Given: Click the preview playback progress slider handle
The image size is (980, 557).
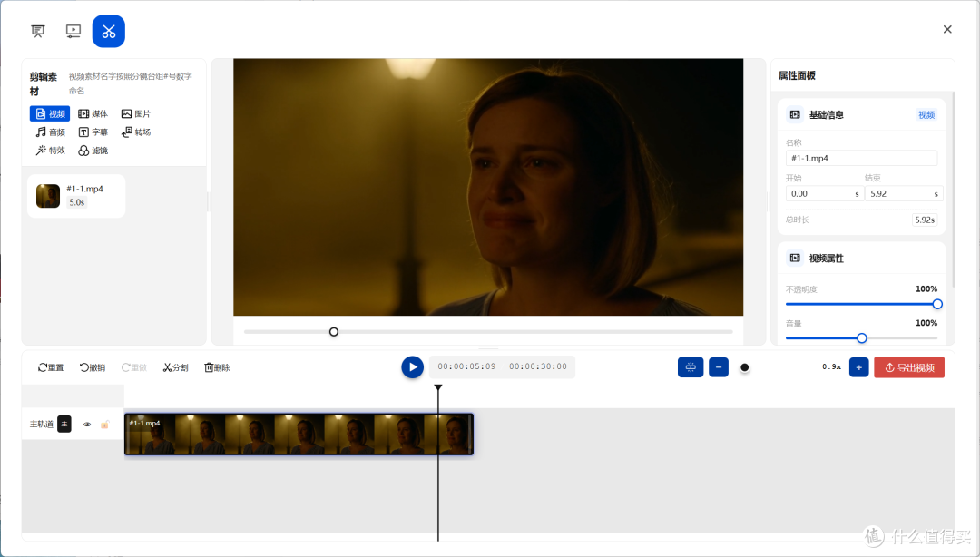Looking at the screenshot, I should coord(334,332).
